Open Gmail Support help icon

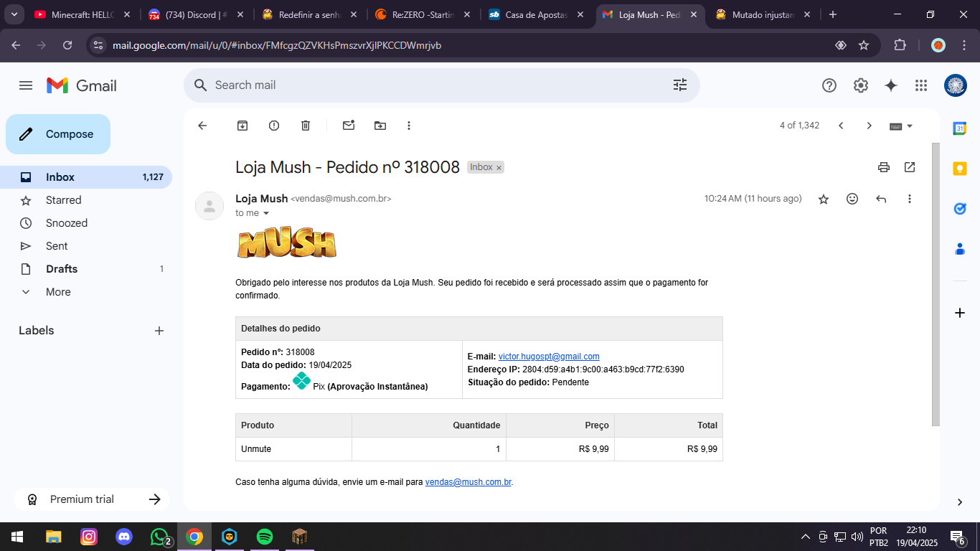pos(829,85)
